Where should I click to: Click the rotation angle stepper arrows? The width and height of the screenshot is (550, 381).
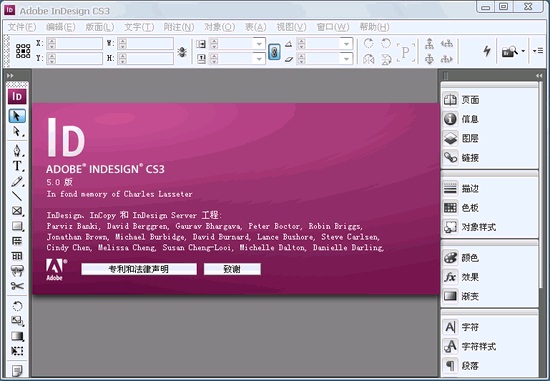point(301,44)
